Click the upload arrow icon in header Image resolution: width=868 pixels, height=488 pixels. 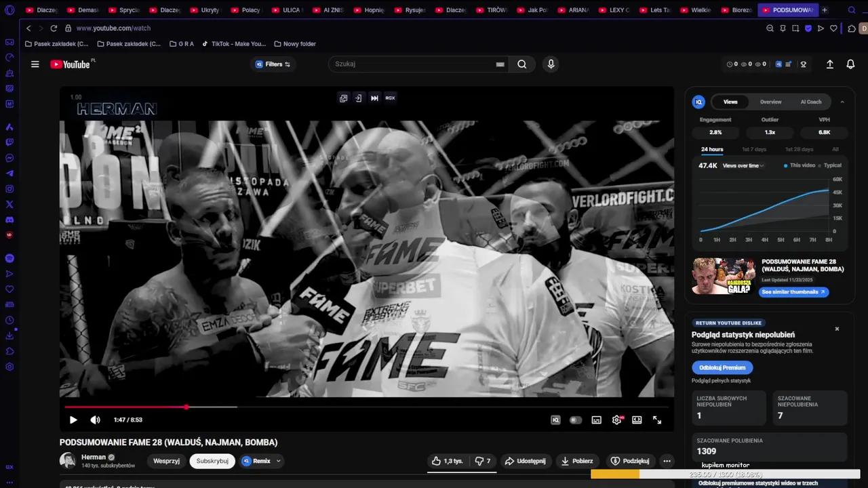click(x=829, y=64)
